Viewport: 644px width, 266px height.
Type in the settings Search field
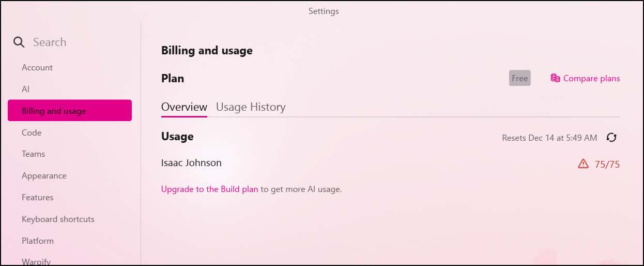coord(78,42)
